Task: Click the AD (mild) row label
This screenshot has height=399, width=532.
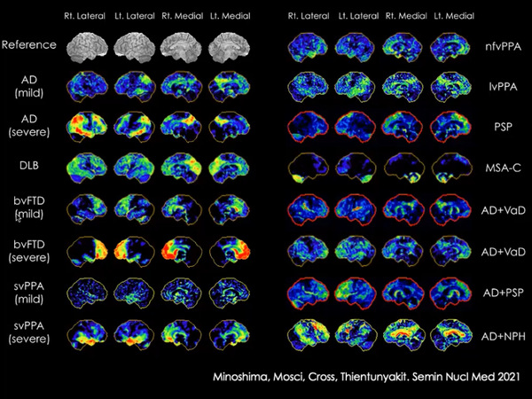Action: point(29,86)
